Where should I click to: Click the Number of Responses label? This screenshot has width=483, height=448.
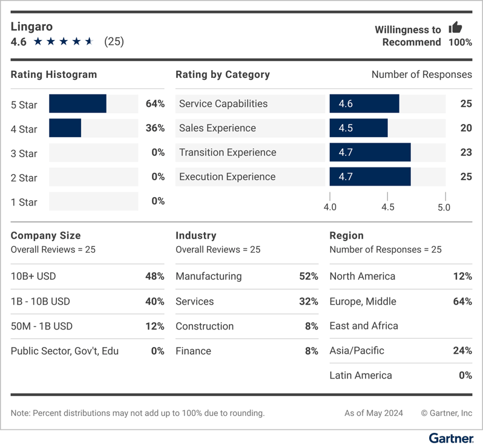coord(421,74)
